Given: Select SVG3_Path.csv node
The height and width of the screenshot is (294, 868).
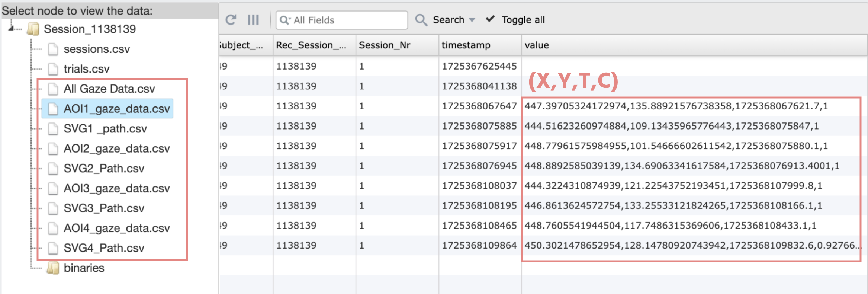Looking at the screenshot, I should click(104, 208).
